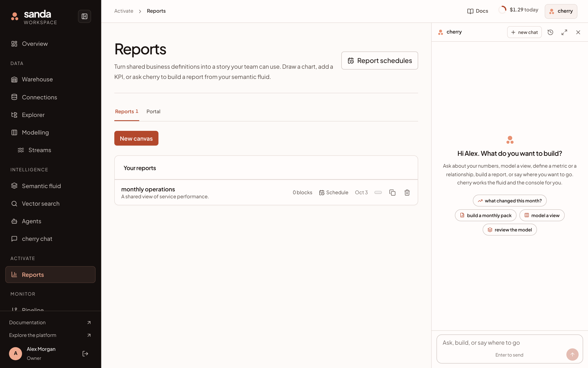Open Semantic fluid

point(50,186)
